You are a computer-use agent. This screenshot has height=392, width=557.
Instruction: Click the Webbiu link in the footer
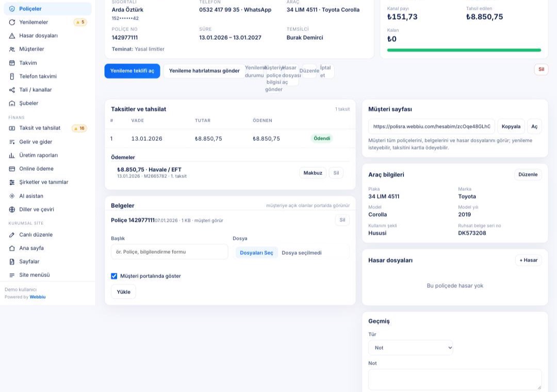[x=38, y=297]
